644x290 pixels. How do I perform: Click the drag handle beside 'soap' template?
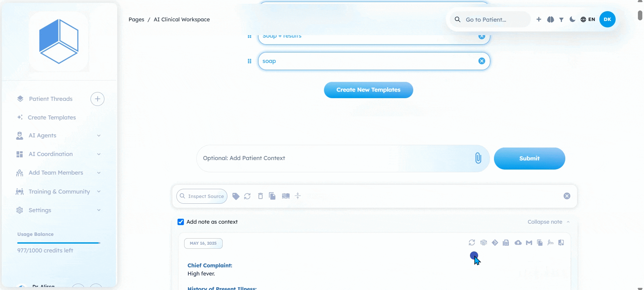pos(249,61)
